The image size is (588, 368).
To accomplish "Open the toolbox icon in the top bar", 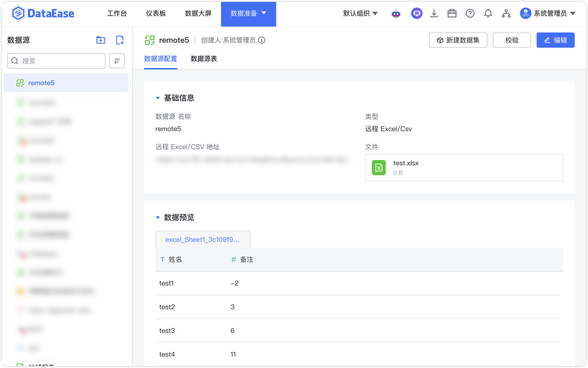I will point(452,13).
